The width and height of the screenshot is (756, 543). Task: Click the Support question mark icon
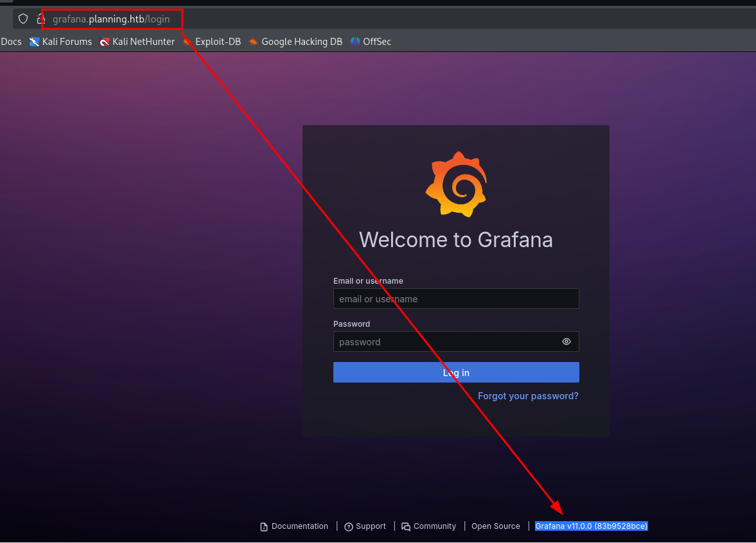pos(349,526)
